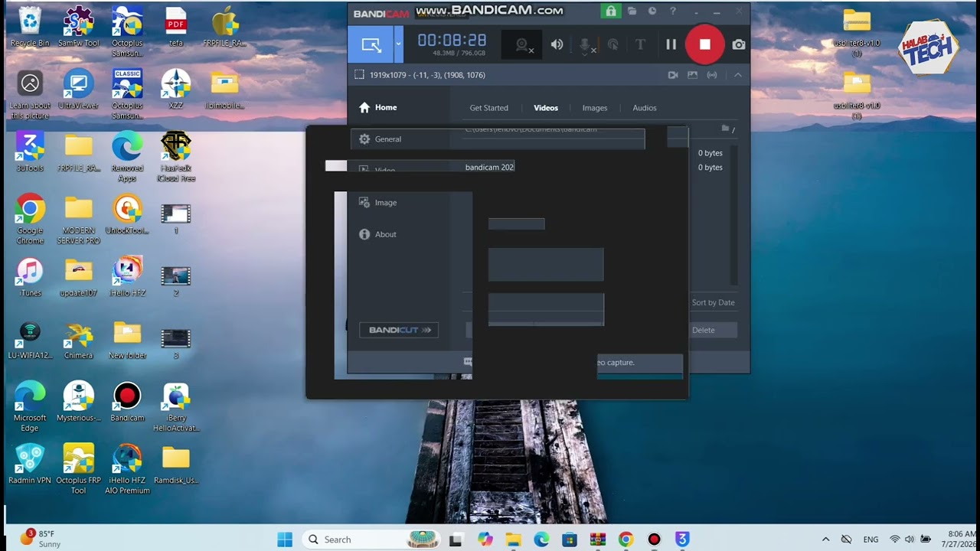Switch to the video capture mode icon
This screenshot has height=551, width=980.
coord(673,75)
